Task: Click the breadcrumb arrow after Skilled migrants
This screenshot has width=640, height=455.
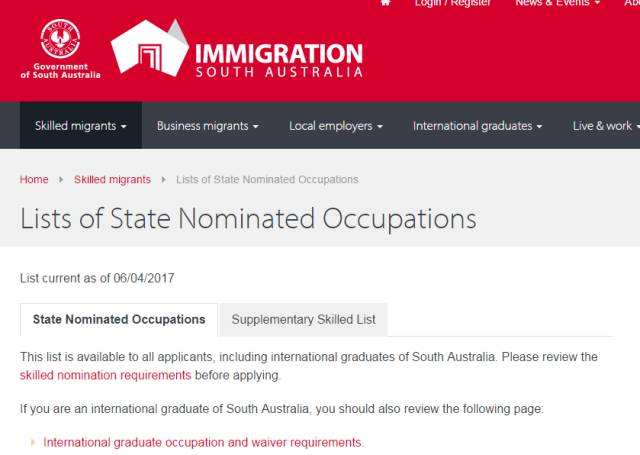Action: tap(164, 180)
